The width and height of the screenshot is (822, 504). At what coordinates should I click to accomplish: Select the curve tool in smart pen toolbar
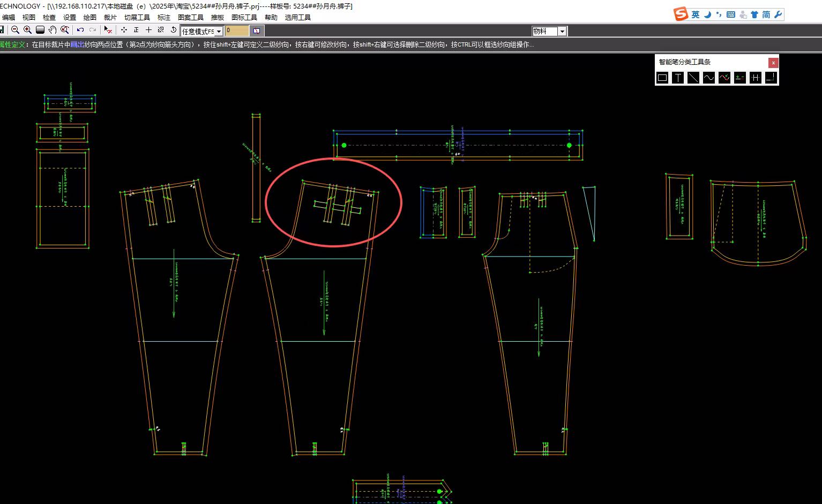pos(709,78)
